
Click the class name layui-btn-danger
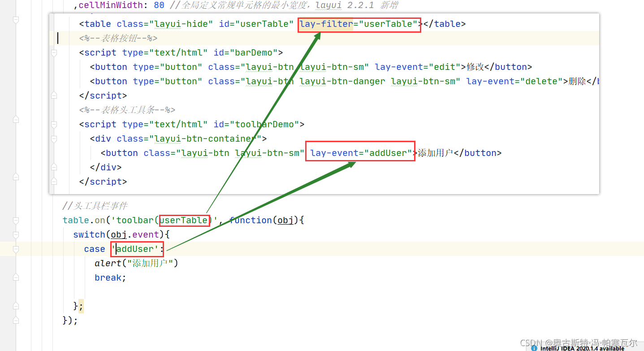(342, 81)
